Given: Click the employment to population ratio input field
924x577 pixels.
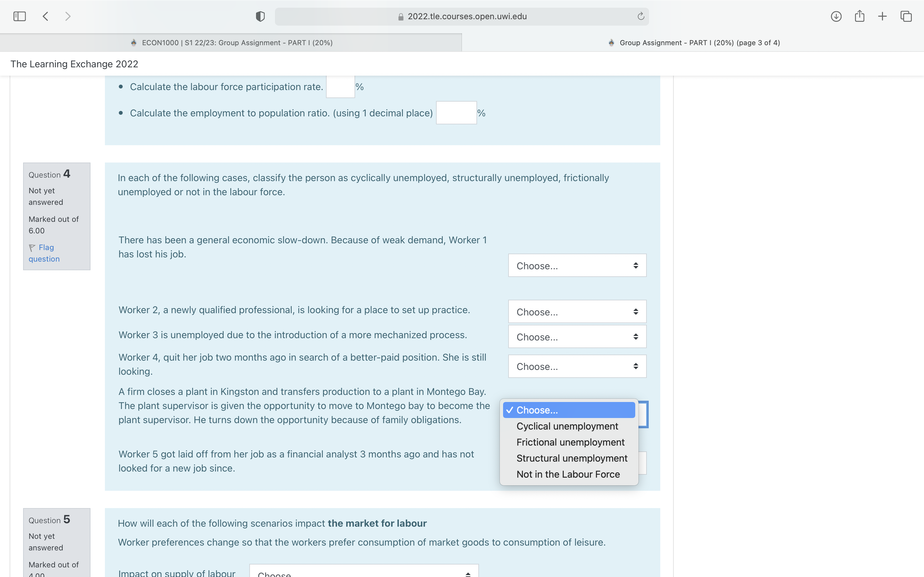Looking at the screenshot, I should [x=456, y=113].
